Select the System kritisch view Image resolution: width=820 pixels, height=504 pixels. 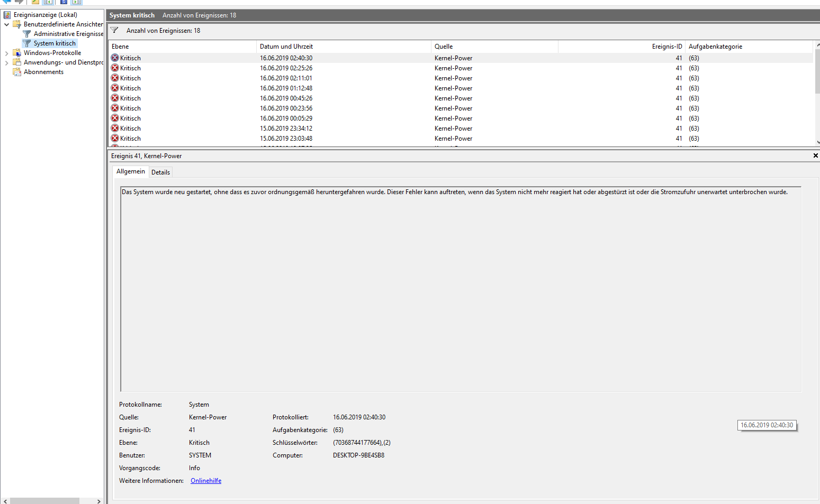(x=55, y=43)
